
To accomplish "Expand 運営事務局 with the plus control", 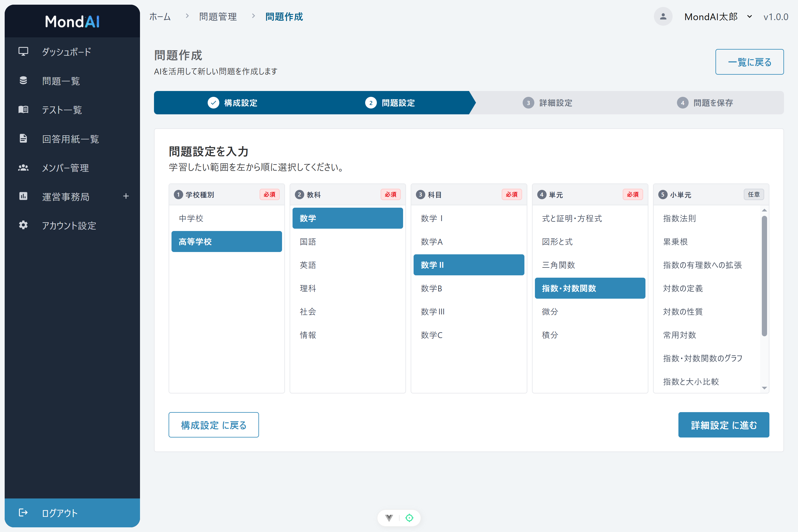I will [126, 196].
